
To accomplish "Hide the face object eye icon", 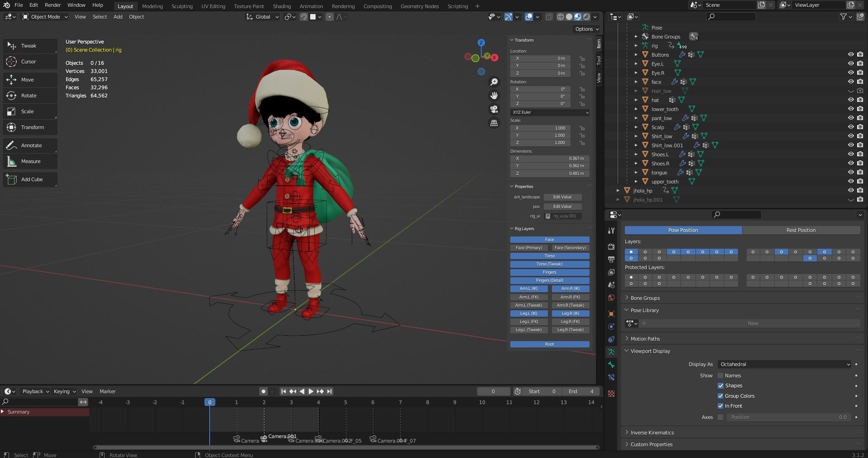I will (851, 82).
